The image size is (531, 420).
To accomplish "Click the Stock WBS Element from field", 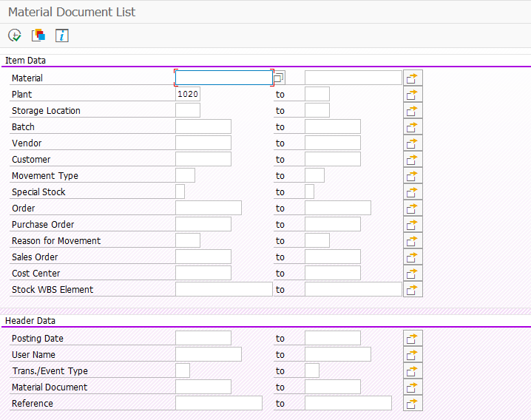I will 224,289.
